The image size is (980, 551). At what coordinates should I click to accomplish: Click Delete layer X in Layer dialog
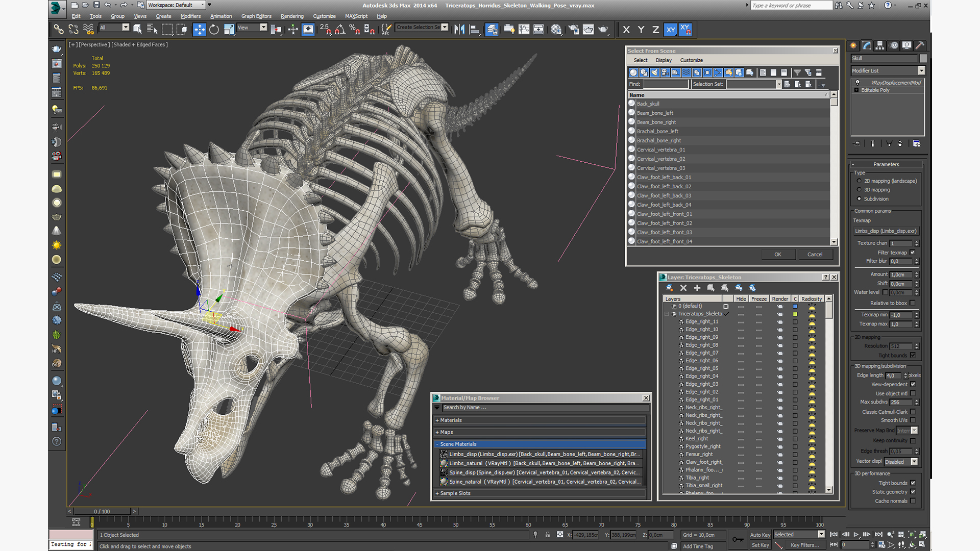683,288
